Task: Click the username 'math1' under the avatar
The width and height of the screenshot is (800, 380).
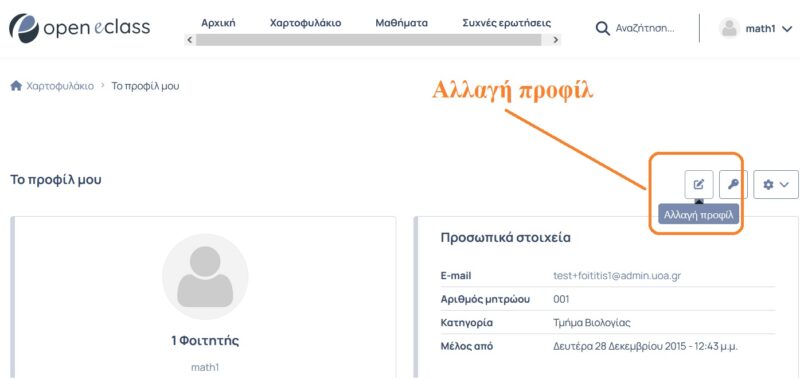Action: point(205,367)
